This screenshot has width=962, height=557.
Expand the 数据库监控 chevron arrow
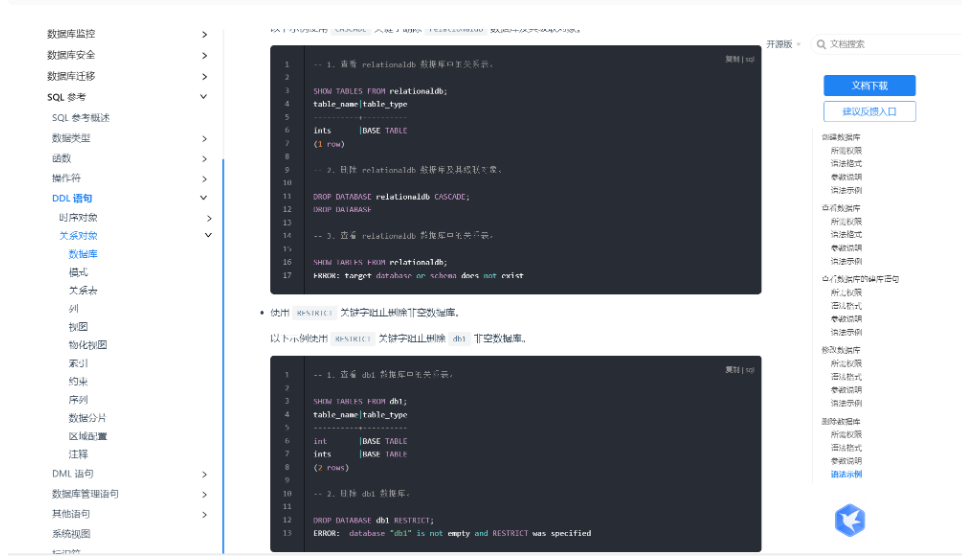(x=204, y=34)
